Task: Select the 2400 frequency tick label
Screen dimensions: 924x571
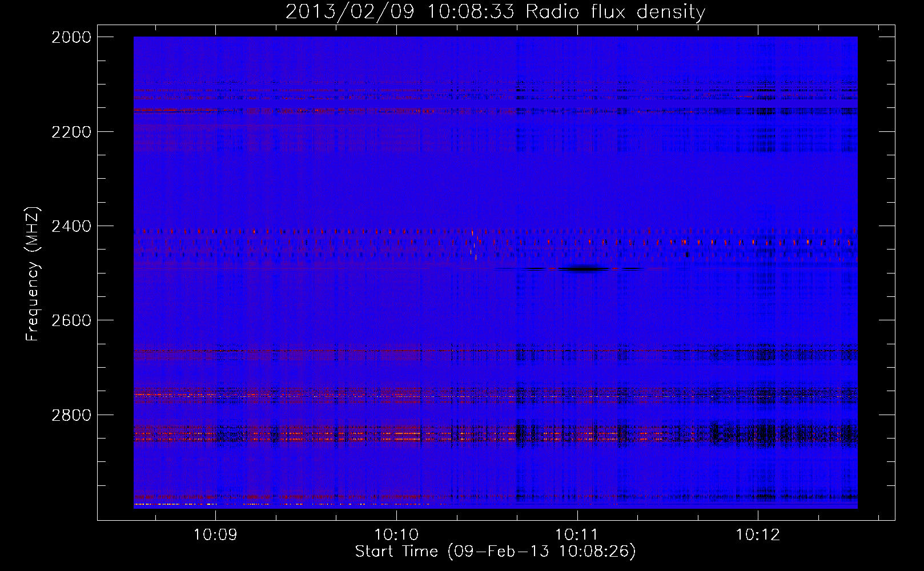Action: pos(71,227)
